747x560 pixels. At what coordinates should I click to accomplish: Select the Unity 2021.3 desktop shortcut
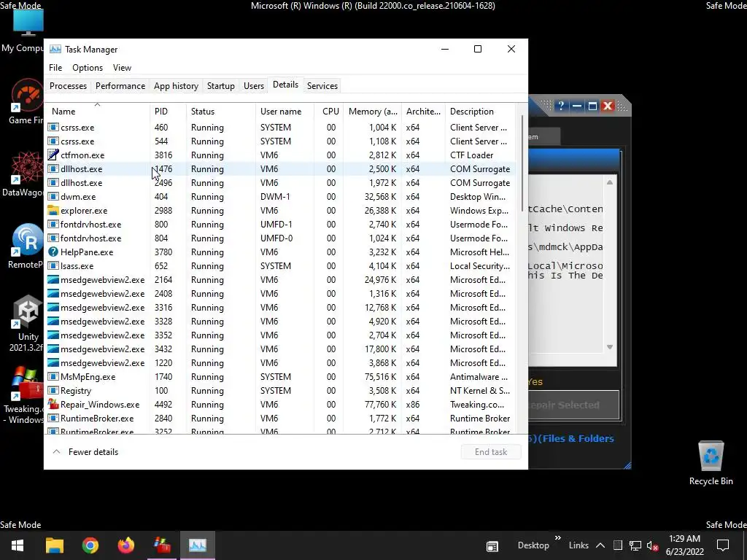pyautogui.click(x=26, y=323)
